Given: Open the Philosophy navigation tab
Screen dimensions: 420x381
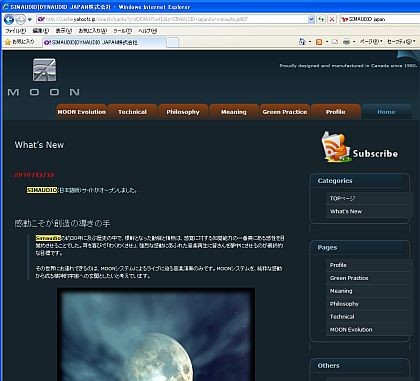Looking at the screenshot, I should 183,112.
